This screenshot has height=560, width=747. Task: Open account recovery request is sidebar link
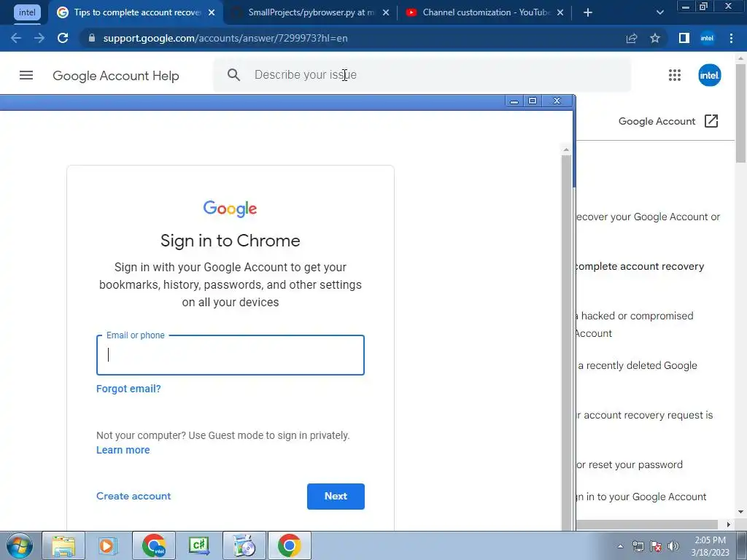coord(645,415)
